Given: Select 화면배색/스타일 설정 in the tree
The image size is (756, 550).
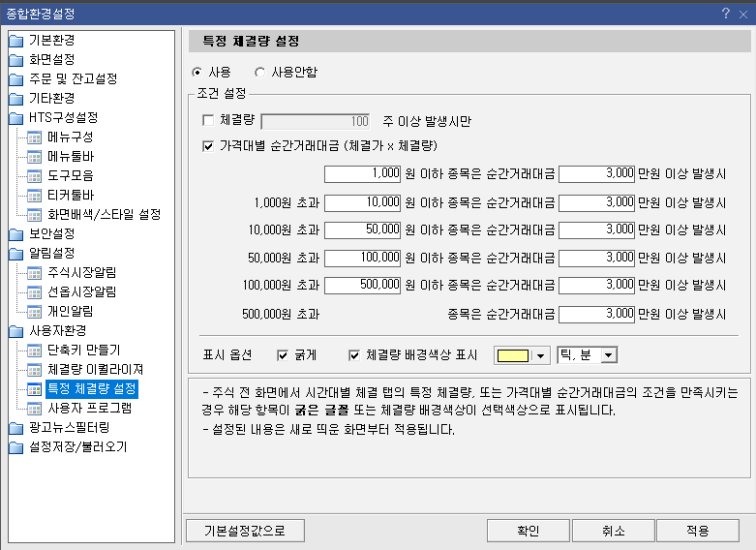Looking at the screenshot, I should click(x=105, y=214).
